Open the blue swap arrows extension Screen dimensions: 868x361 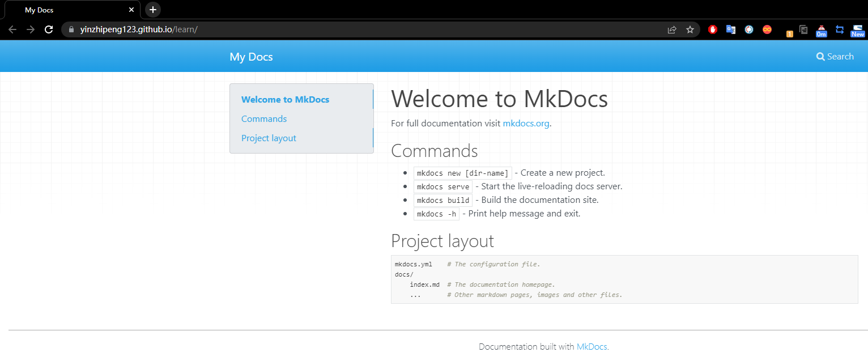point(840,29)
